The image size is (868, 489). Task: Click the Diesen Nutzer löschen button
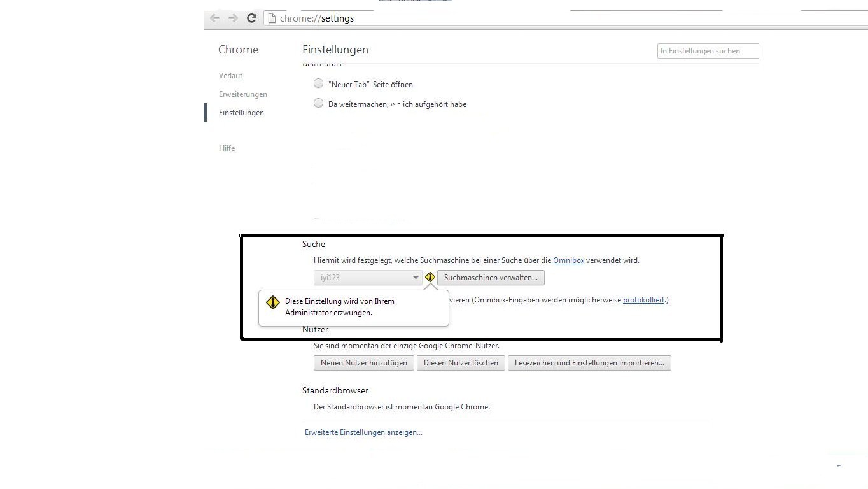(x=461, y=363)
